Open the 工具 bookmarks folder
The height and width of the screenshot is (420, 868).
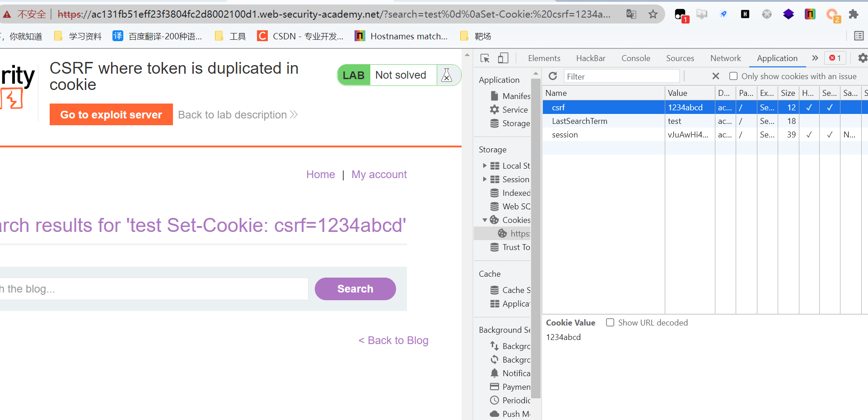pyautogui.click(x=230, y=36)
